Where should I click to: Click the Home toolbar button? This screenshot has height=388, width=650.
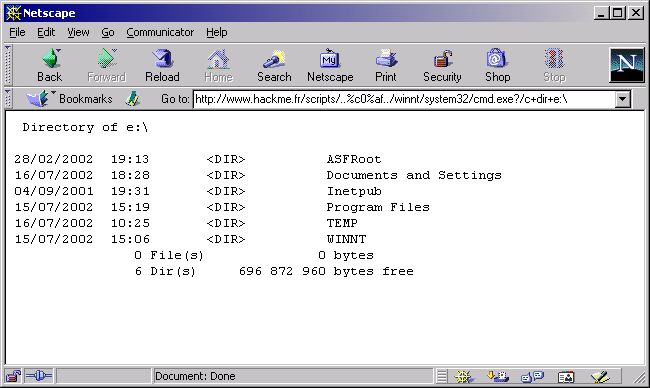[218, 65]
